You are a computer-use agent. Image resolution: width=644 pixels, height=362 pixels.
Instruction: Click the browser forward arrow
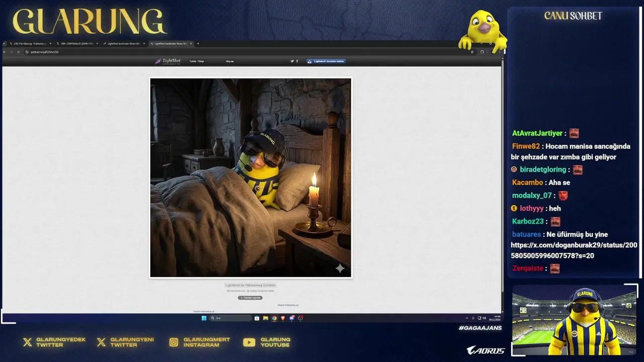[12, 52]
